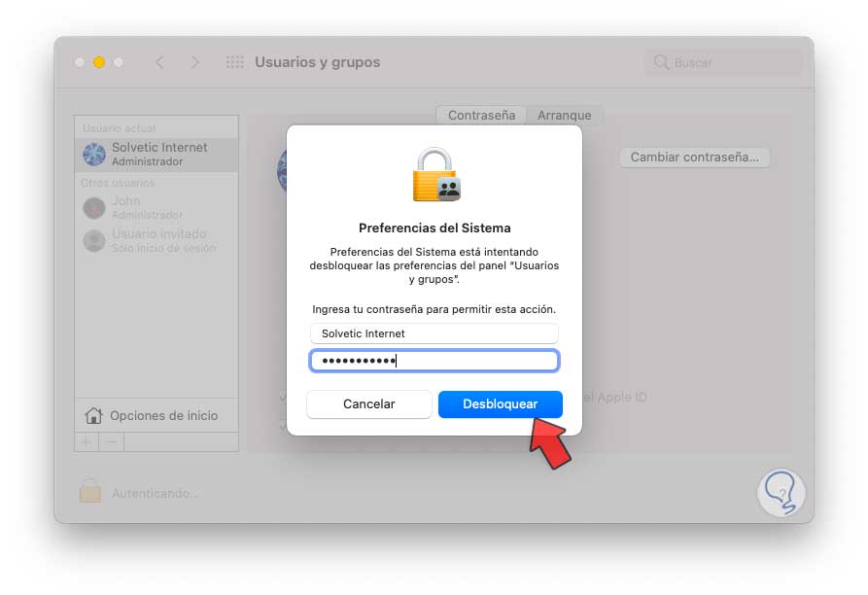Remove user with the minus button
This screenshot has height=595, width=868.
click(111, 441)
